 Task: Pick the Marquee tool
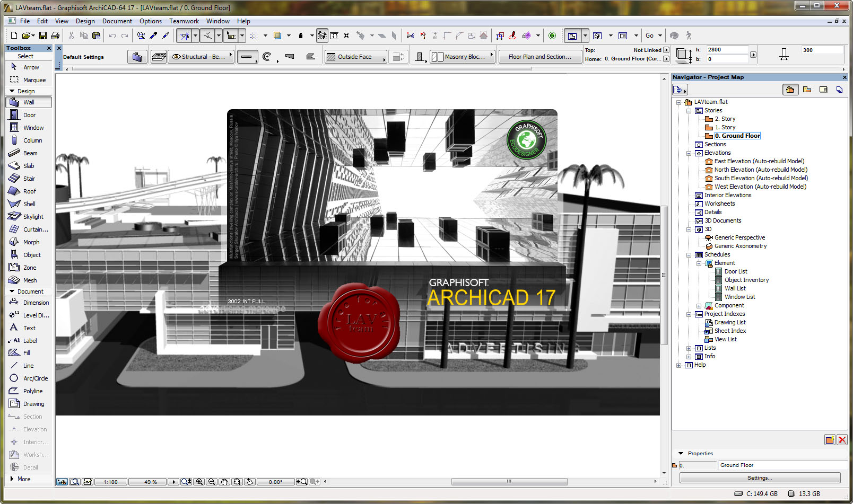coord(29,80)
